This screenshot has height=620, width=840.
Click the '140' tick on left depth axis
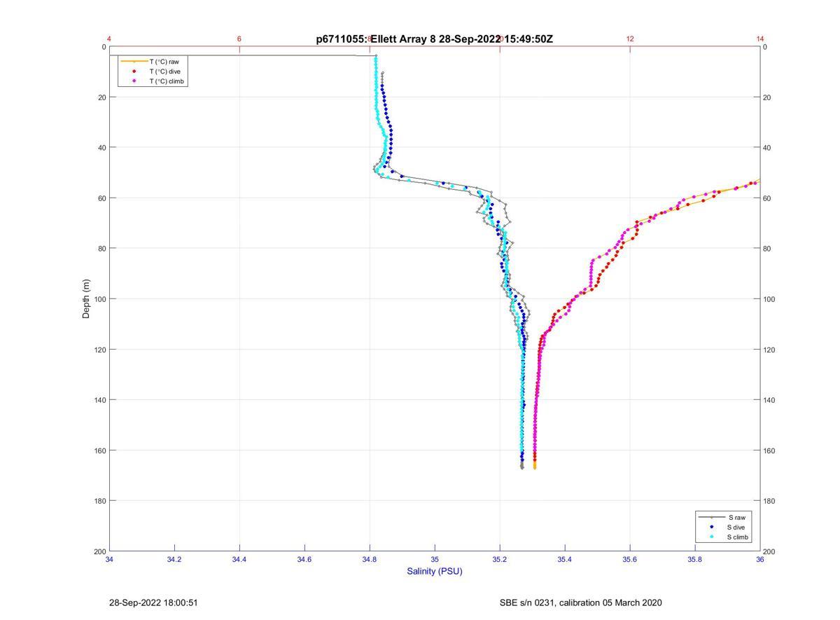click(99, 400)
